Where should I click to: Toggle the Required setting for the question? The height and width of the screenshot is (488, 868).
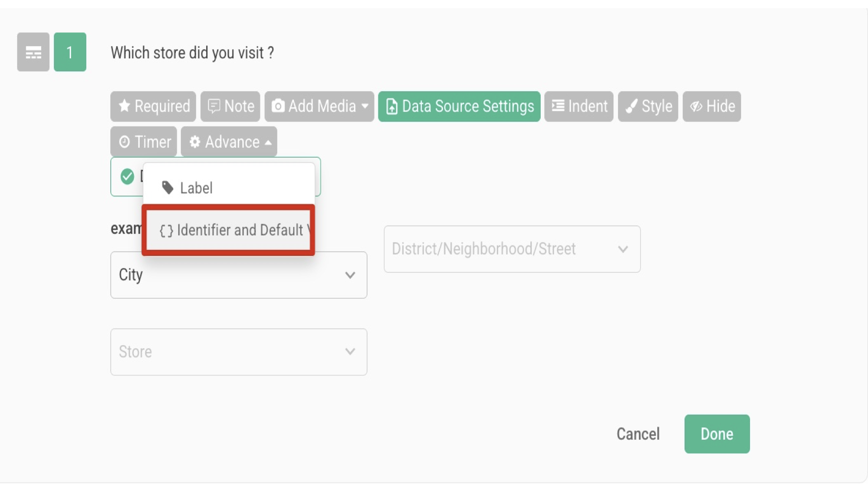pyautogui.click(x=153, y=106)
